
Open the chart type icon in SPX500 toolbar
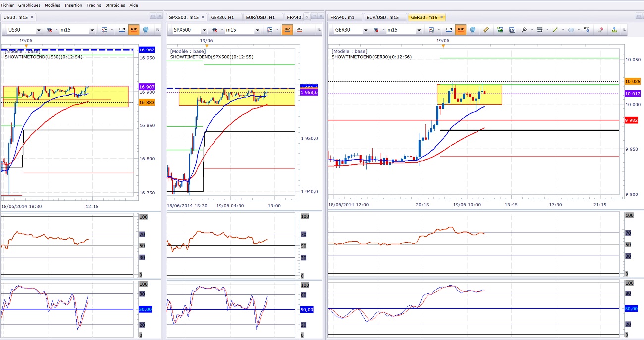[270, 30]
